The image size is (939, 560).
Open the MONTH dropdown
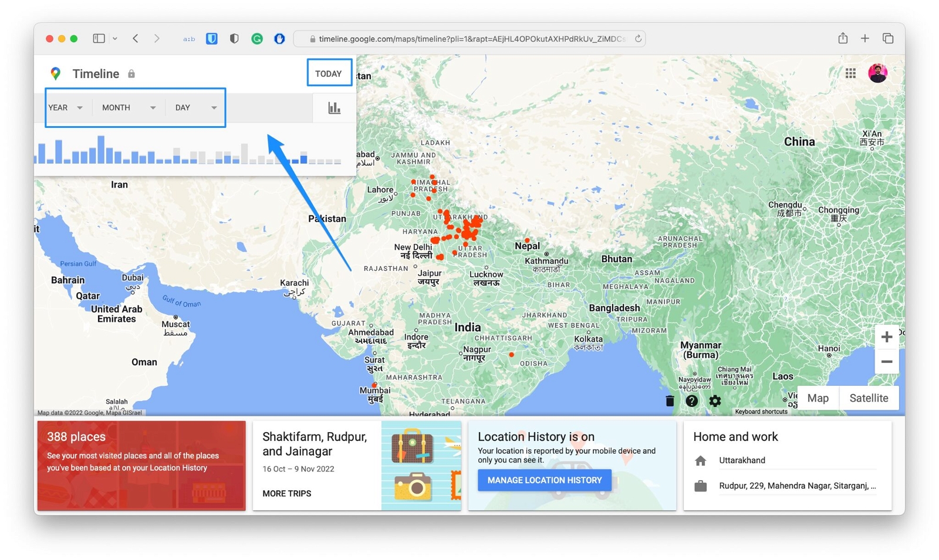tap(129, 108)
